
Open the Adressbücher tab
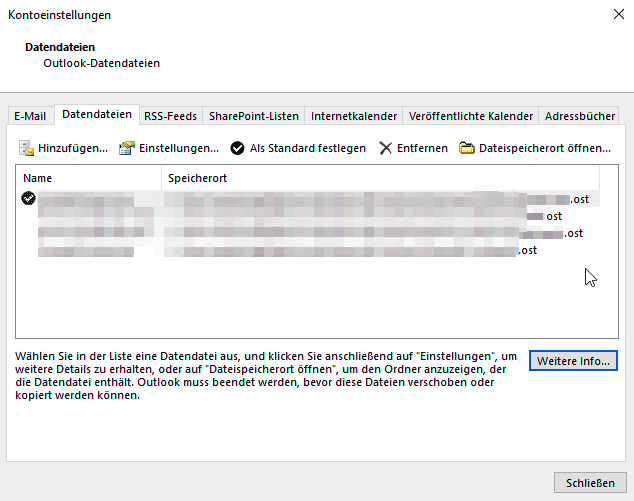click(x=580, y=116)
